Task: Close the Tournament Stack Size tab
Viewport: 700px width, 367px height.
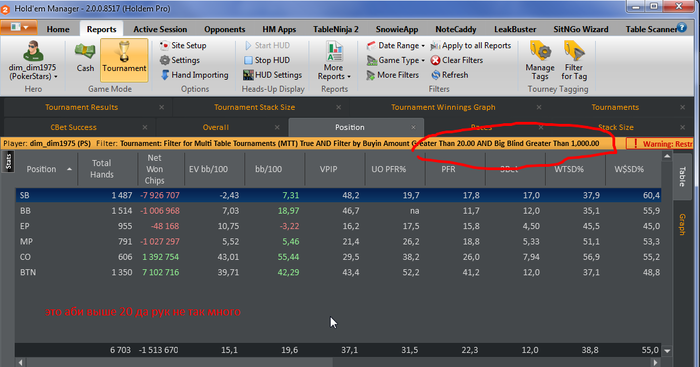Action: (338, 107)
